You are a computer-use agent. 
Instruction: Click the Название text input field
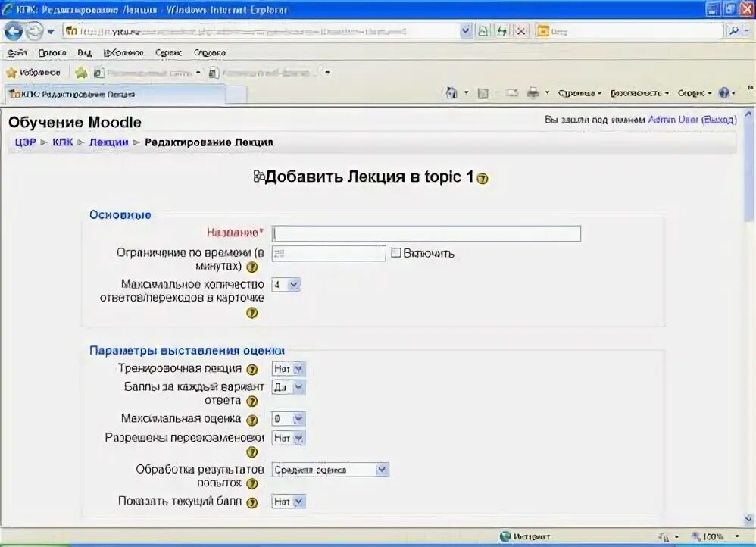coord(426,233)
